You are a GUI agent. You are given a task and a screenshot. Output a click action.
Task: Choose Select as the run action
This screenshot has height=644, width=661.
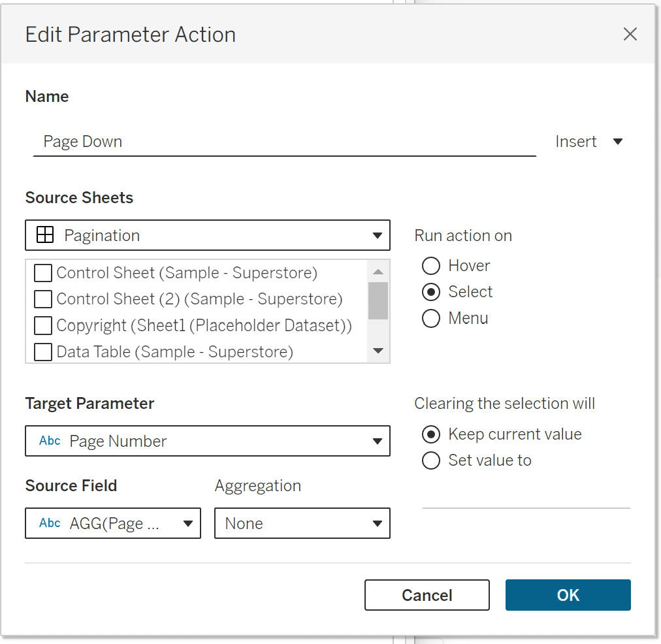click(431, 292)
